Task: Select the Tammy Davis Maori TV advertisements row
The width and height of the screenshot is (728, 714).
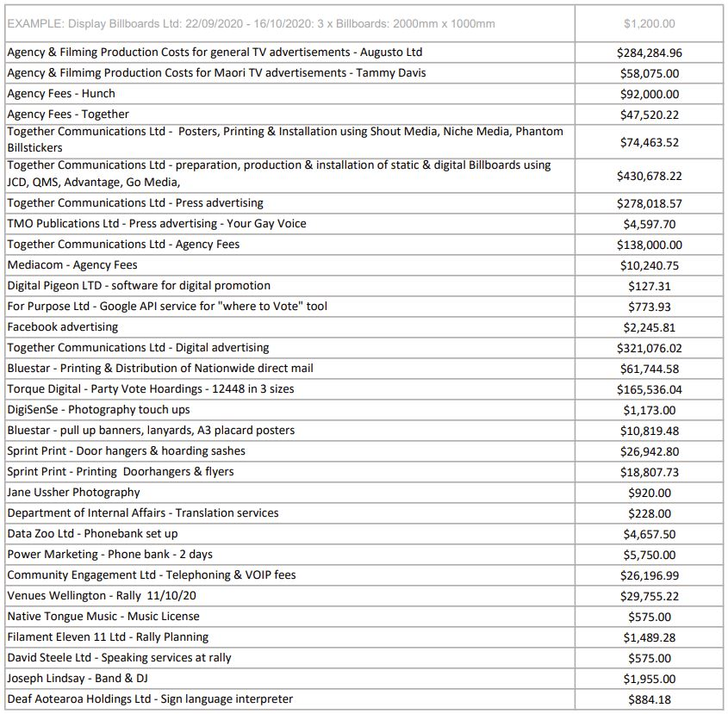Action: (216, 73)
